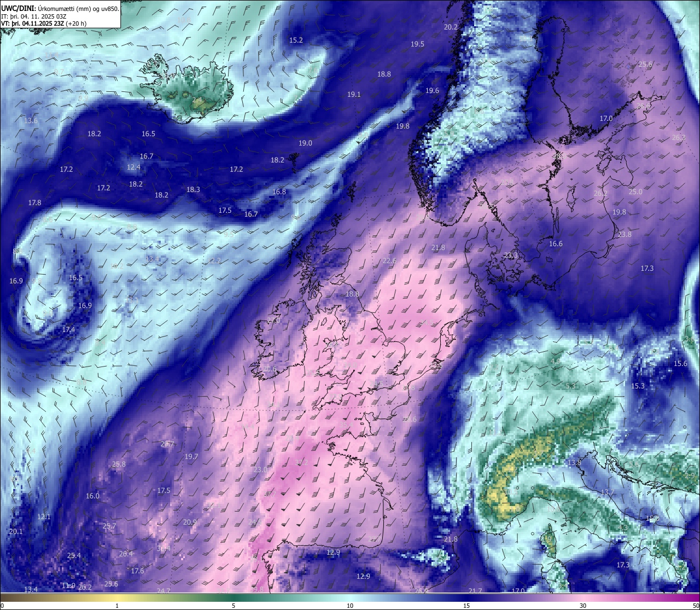Click the 17.4 value label
The image size is (700, 610).
(x=68, y=329)
